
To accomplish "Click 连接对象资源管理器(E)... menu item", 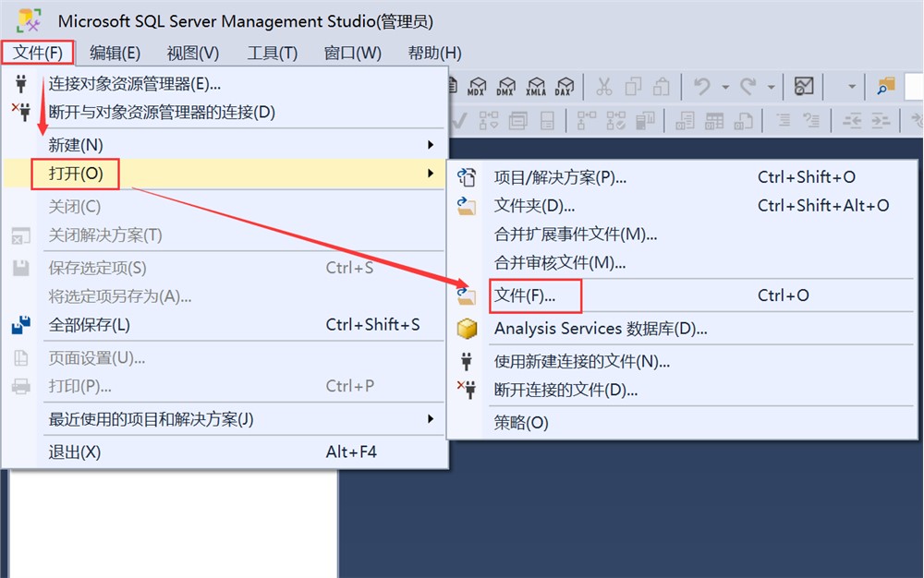I will click(x=135, y=84).
